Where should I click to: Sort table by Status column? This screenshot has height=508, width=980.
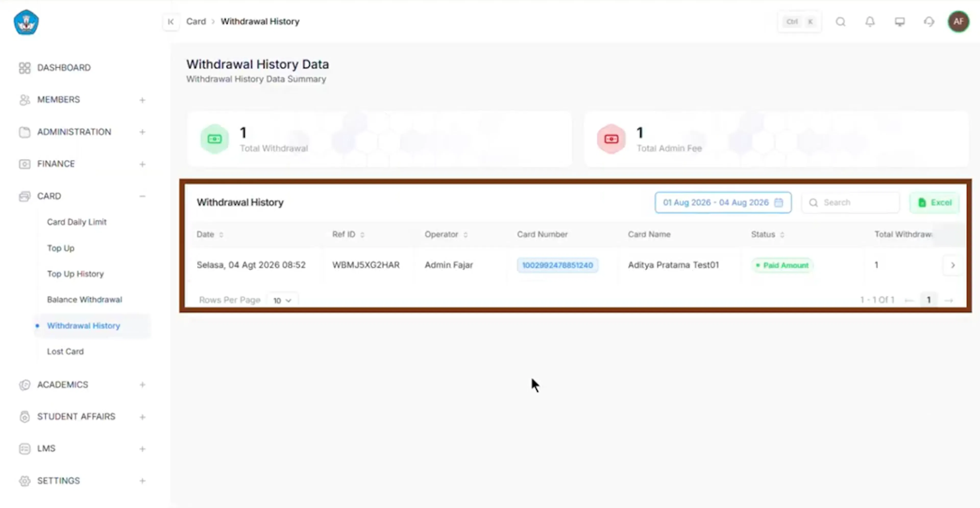[782, 234]
